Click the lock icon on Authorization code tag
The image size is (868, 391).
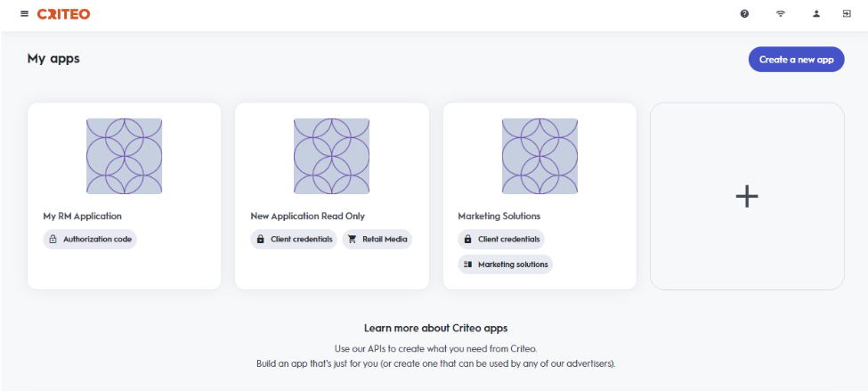(53, 240)
